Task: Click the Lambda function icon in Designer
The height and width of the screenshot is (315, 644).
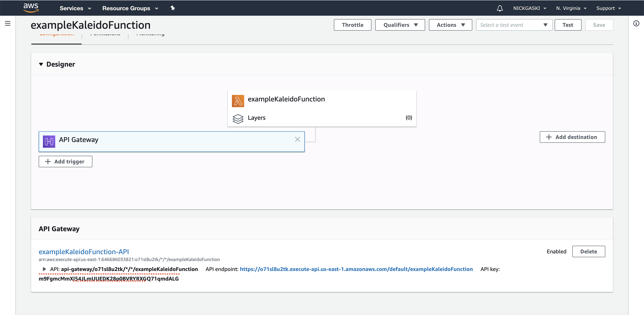Action: coord(238,101)
